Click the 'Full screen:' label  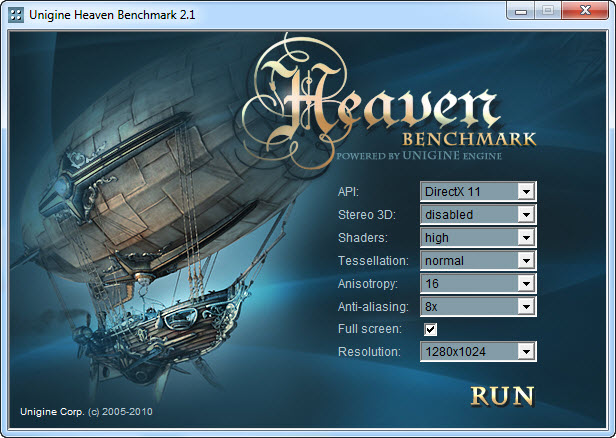point(370,329)
